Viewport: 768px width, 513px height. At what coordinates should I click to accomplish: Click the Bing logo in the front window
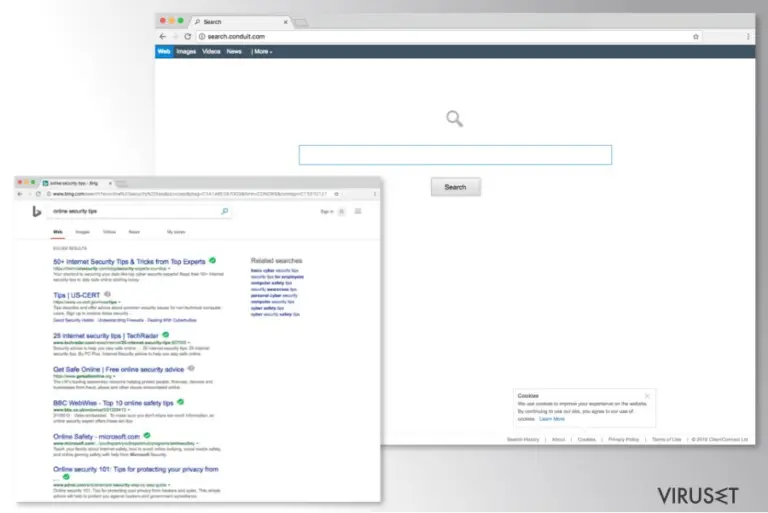(x=37, y=211)
